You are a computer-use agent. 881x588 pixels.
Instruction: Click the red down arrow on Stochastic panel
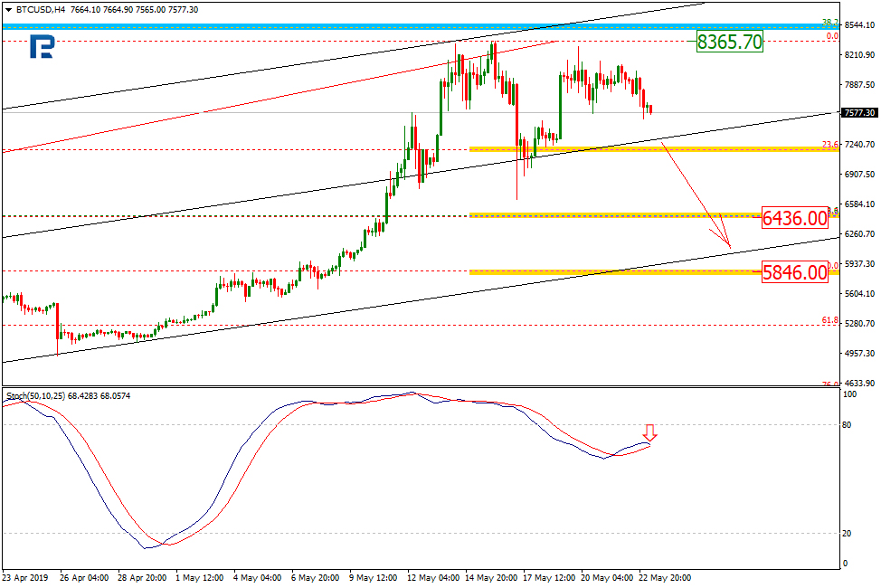(x=649, y=435)
